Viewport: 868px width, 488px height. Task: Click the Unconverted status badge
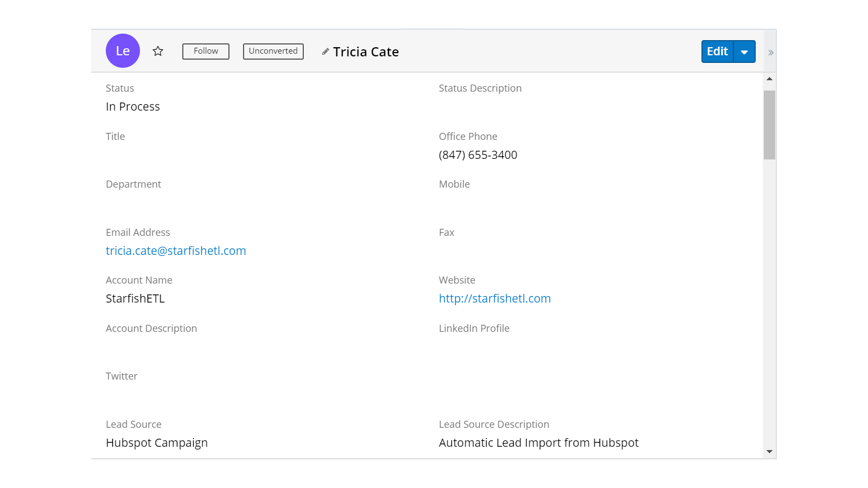coord(273,52)
